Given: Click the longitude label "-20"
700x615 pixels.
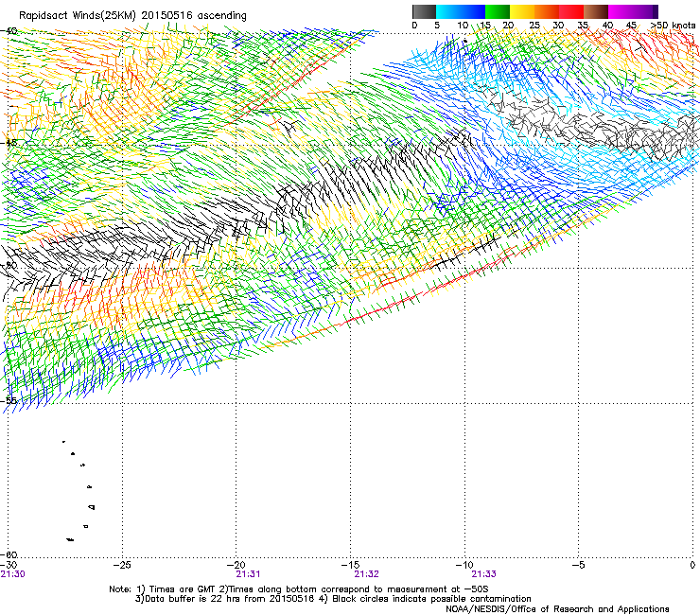Looking at the screenshot, I should click(236, 565).
